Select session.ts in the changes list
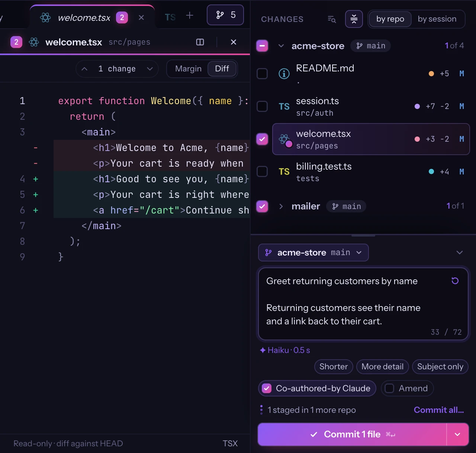 click(x=371, y=106)
